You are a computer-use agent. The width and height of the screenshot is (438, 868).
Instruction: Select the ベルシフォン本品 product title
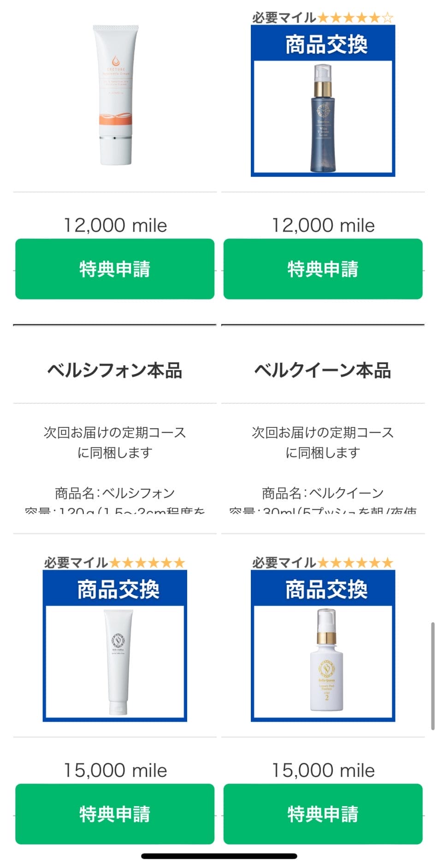115,371
